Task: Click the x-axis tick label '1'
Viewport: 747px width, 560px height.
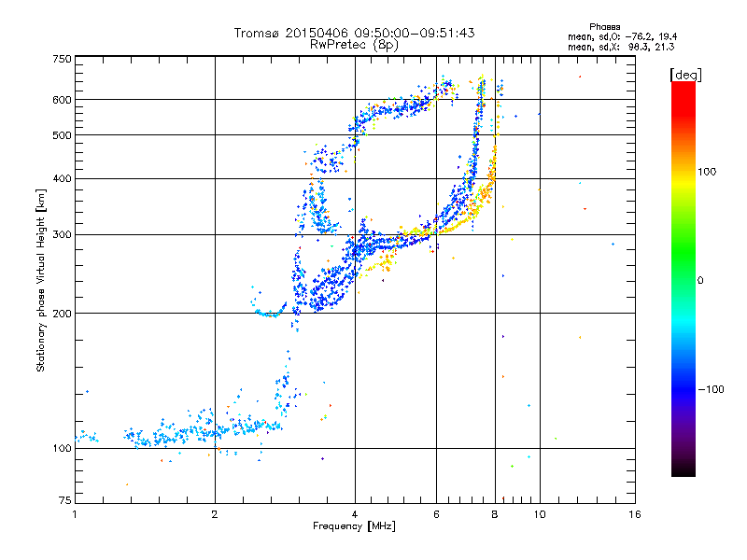Action: (x=75, y=514)
